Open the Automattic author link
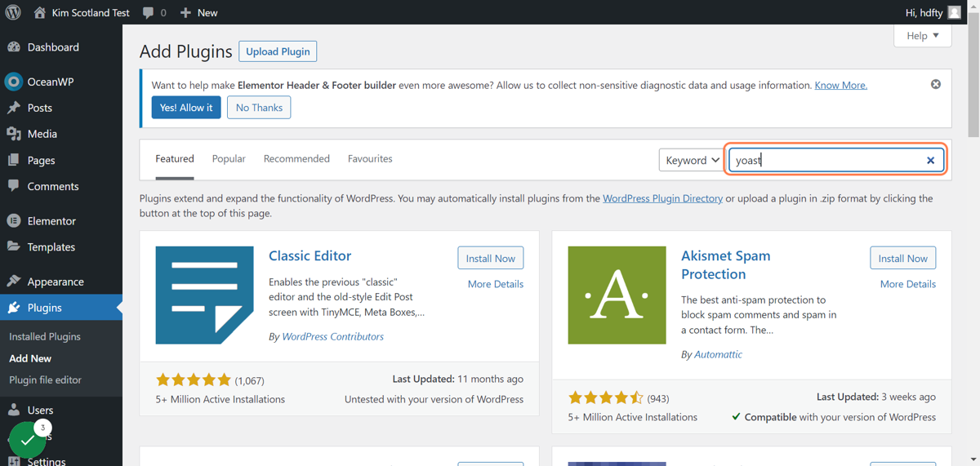 [718, 354]
